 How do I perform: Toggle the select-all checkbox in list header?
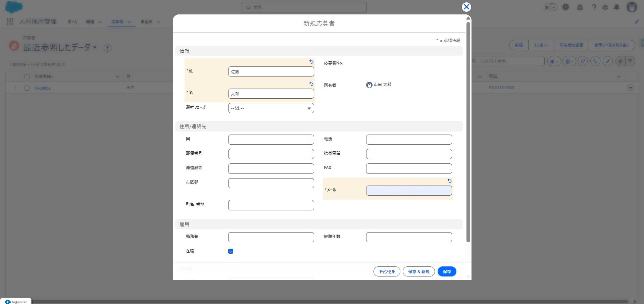[27, 77]
